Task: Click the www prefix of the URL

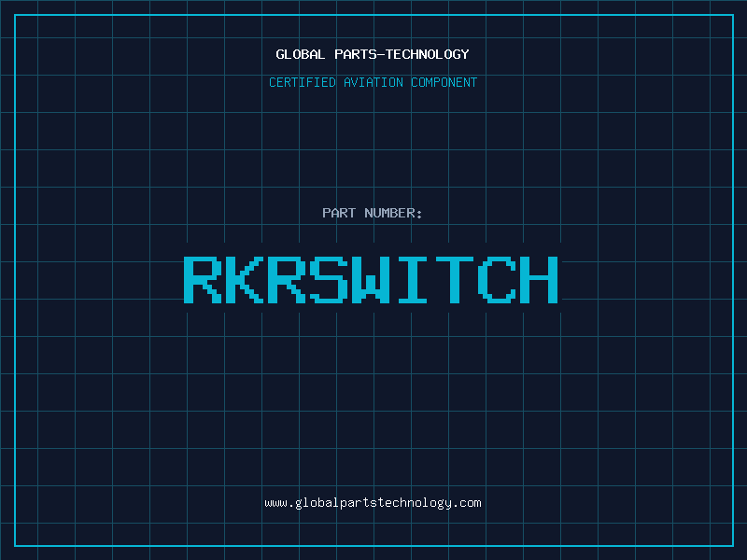Action: [x=275, y=503]
